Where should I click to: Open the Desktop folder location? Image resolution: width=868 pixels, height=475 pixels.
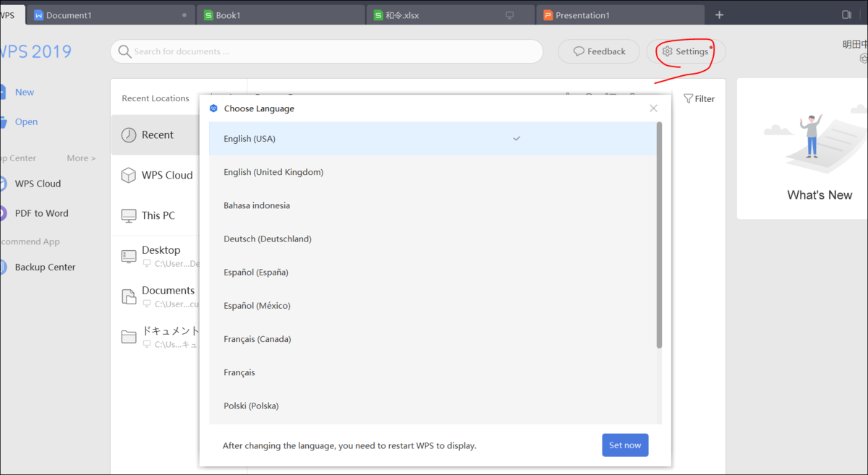[155, 256]
